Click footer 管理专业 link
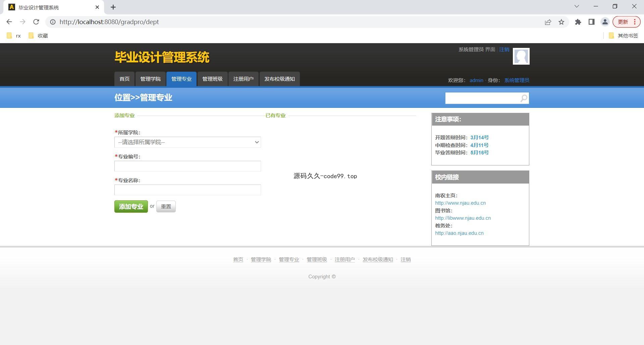The width and height of the screenshot is (644, 345). [x=289, y=260]
